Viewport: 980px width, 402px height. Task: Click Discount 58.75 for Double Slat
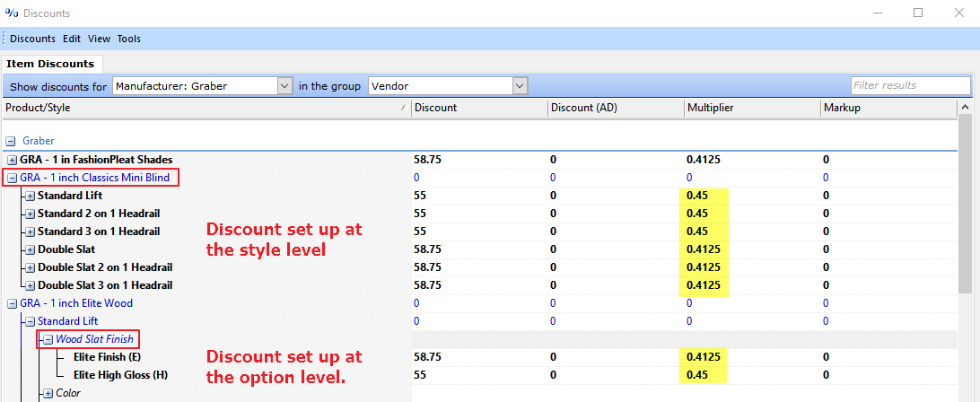pos(427,249)
